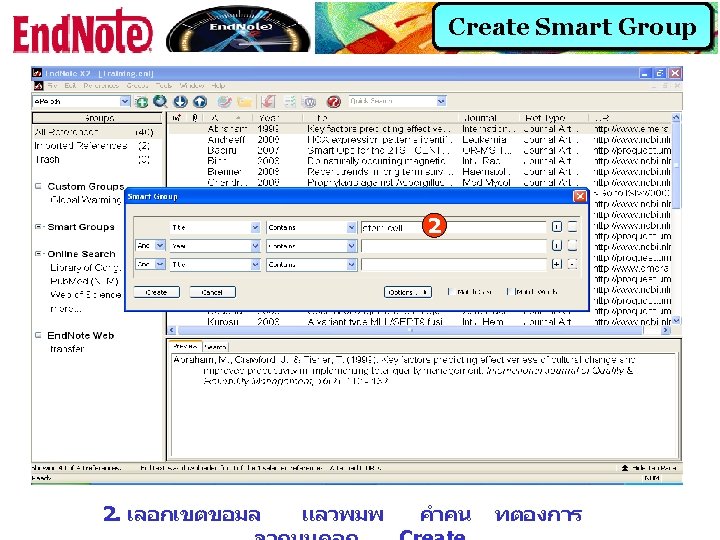720x540 pixels.
Task: Click the Cancel button in Smart Group dialog
Action: pos(212,292)
